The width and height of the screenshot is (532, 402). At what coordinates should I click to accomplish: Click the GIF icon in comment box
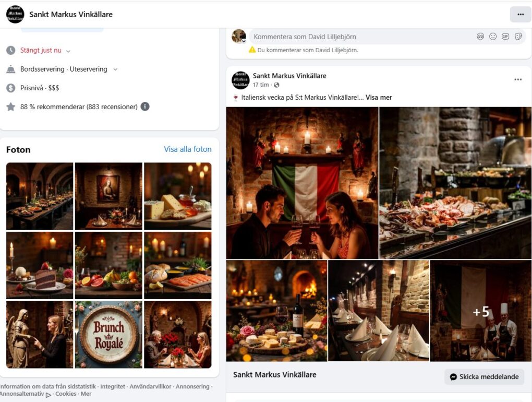tap(505, 37)
